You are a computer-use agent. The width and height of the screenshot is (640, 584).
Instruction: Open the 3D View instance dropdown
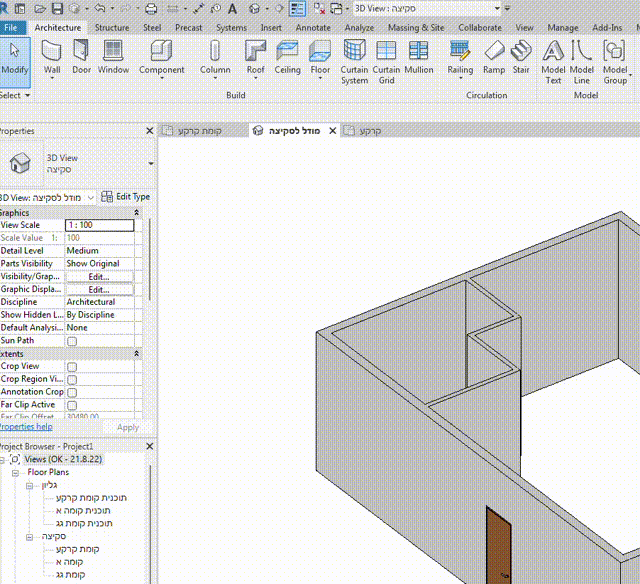point(91,198)
